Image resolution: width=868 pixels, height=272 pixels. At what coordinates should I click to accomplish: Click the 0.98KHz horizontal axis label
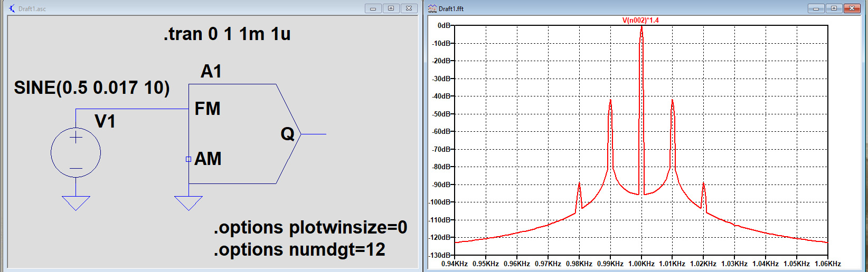(x=579, y=264)
